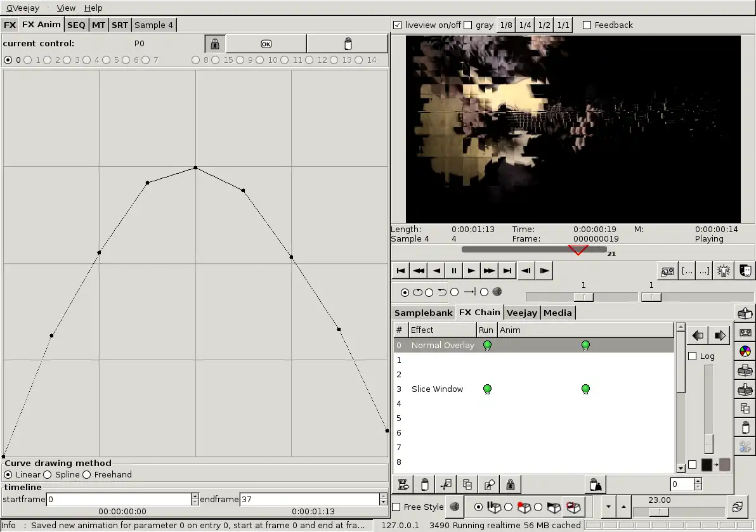The image size is (756, 532).
Task: Click the theater masks icon
Action: click(745, 271)
